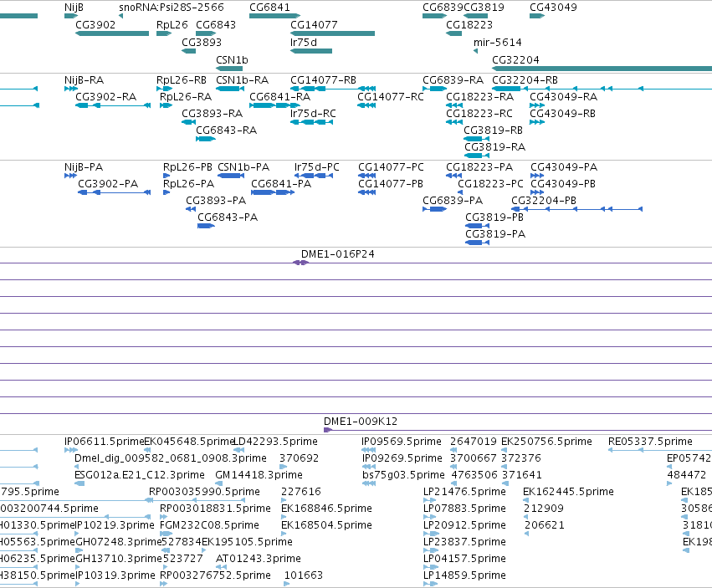The height and width of the screenshot is (588, 712).
Task: Select the DME1-009K12 BAC feature
Action: (518, 430)
